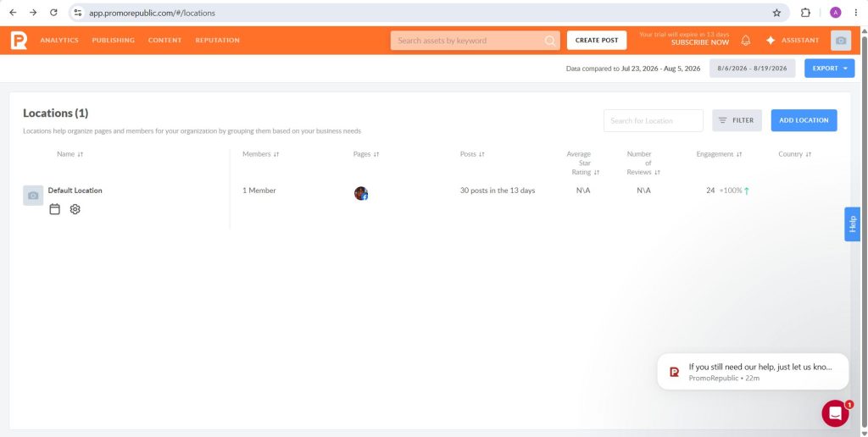The width and height of the screenshot is (868, 437).
Task: Click the Create Post button
Action: (596, 41)
